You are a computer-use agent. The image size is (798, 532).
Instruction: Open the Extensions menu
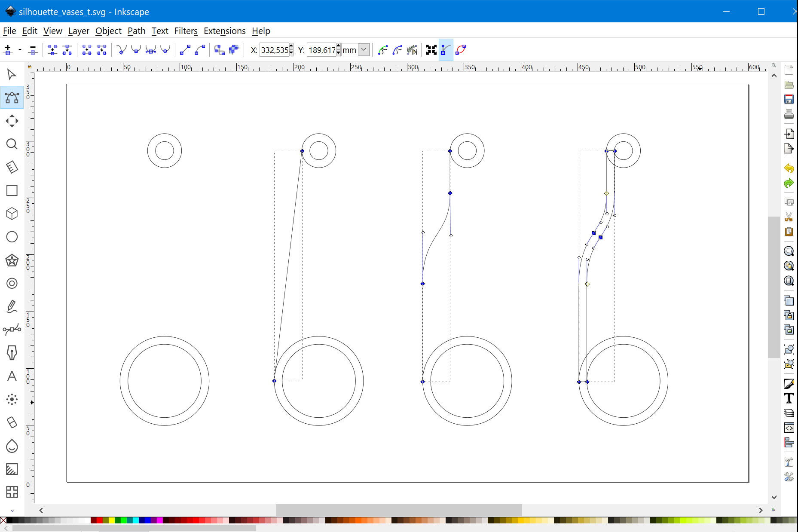click(224, 31)
